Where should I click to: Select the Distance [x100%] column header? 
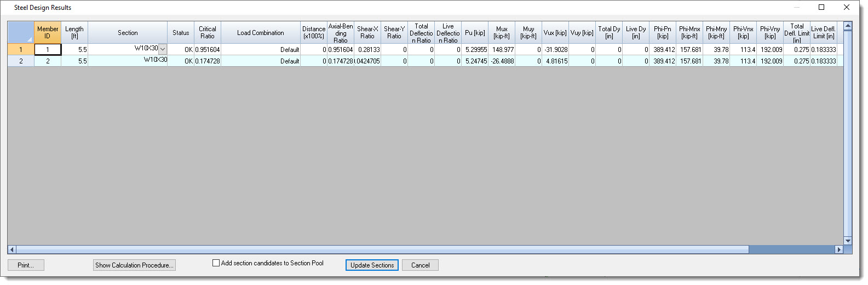click(314, 33)
